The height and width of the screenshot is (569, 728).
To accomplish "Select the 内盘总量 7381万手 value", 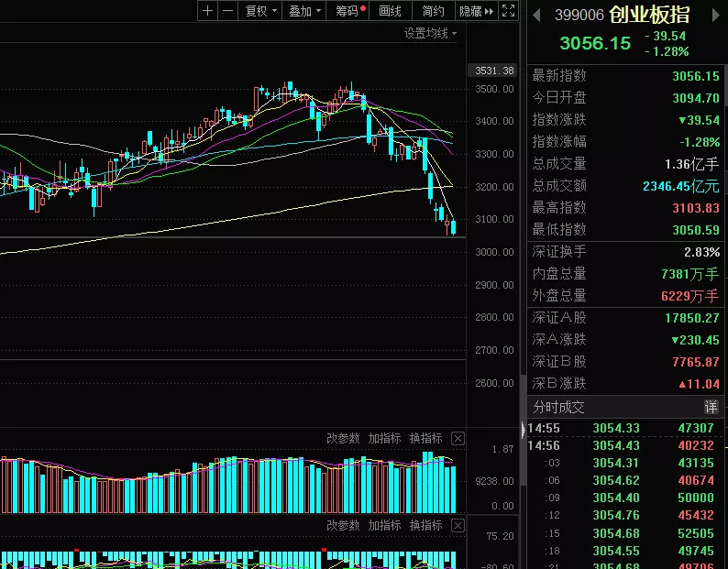I will tap(689, 274).
